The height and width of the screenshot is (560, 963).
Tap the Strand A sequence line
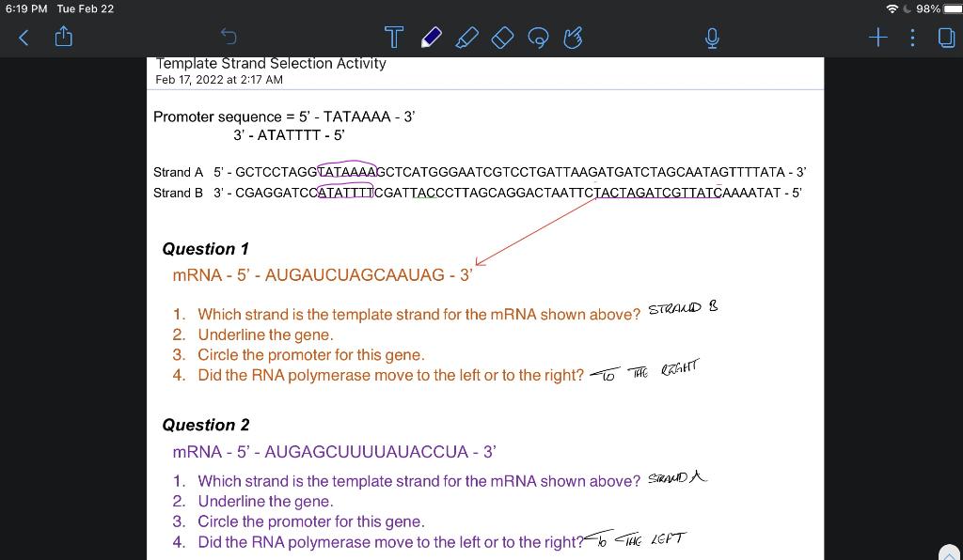(x=480, y=172)
